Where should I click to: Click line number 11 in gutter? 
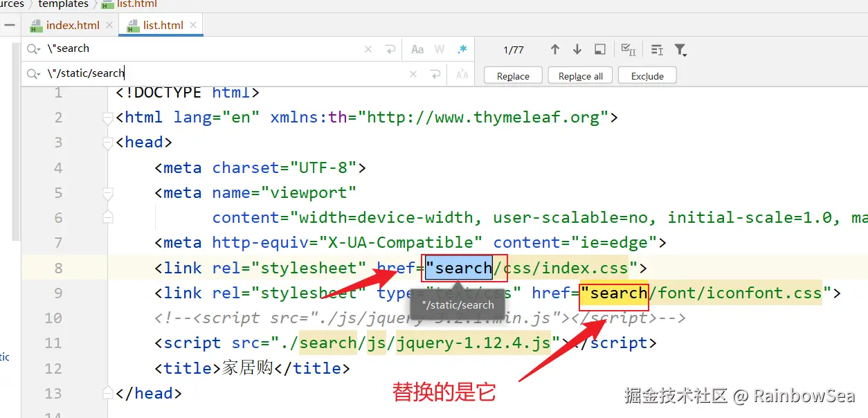[x=53, y=343]
